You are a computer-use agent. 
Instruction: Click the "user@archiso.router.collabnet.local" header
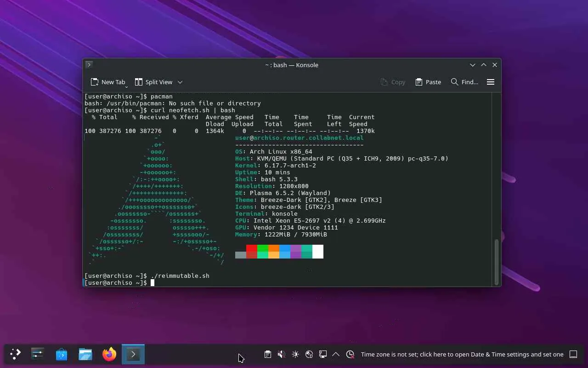click(x=299, y=138)
